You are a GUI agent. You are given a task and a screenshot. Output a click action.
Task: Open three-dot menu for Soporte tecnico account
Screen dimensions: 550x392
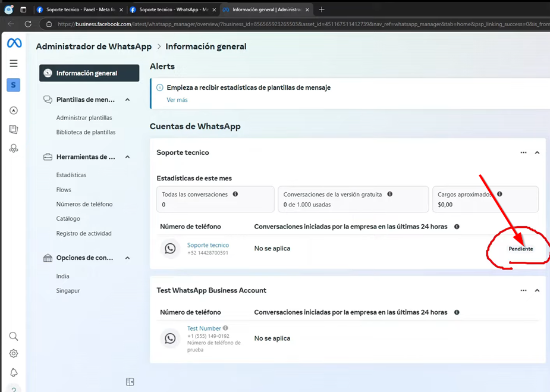pos(523,153)
